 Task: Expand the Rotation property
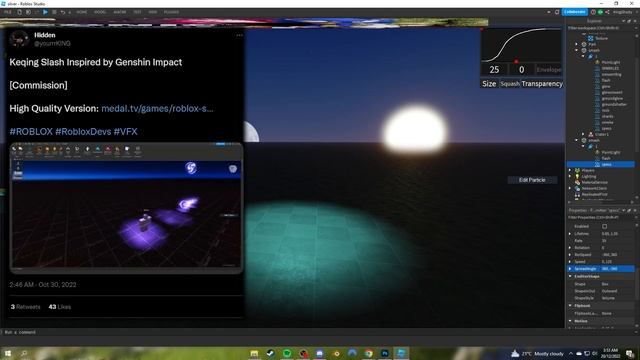(570, 248)
